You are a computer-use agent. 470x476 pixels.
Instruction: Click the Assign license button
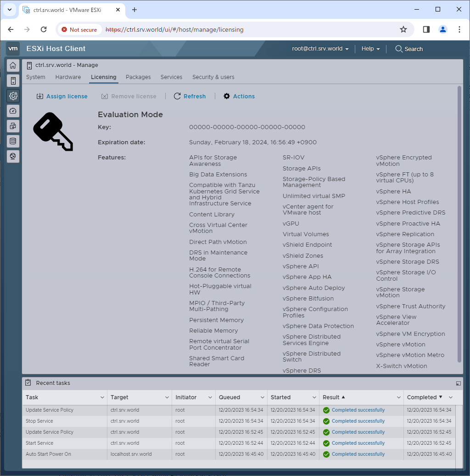62,96
